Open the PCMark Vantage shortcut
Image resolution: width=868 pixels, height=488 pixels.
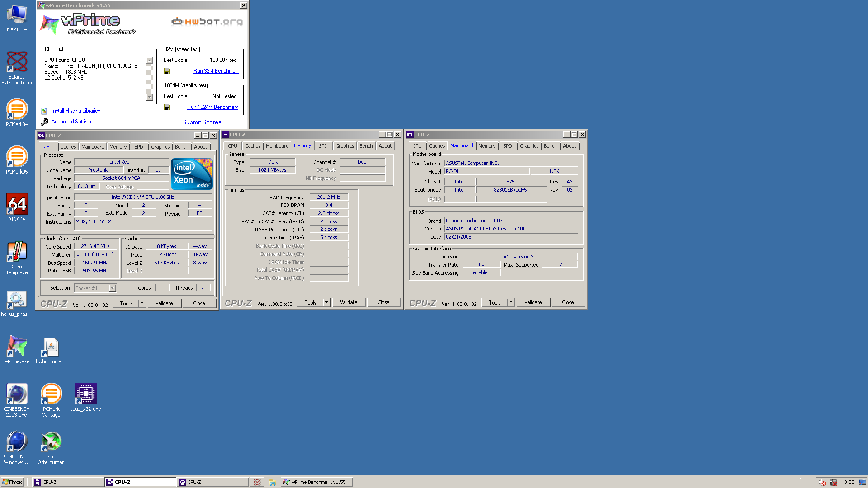pyautogui.click(x=51, y=400)
